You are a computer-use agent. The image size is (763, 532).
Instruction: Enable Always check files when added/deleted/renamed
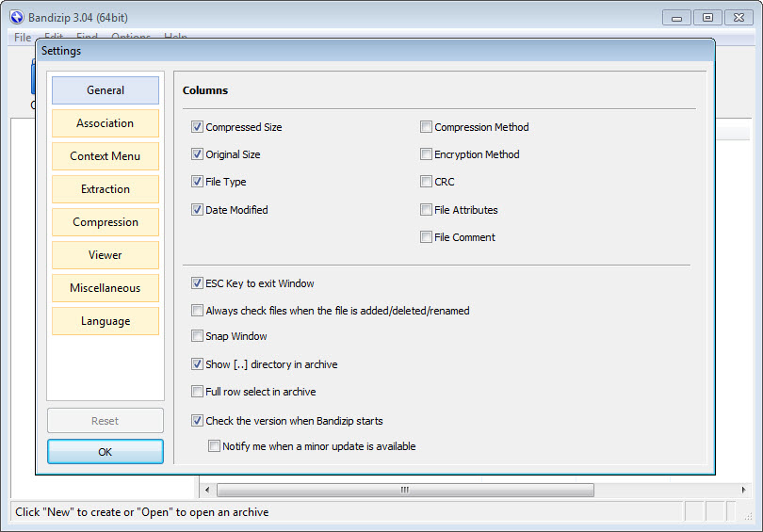pyautogui.click(x=197, y=310)
